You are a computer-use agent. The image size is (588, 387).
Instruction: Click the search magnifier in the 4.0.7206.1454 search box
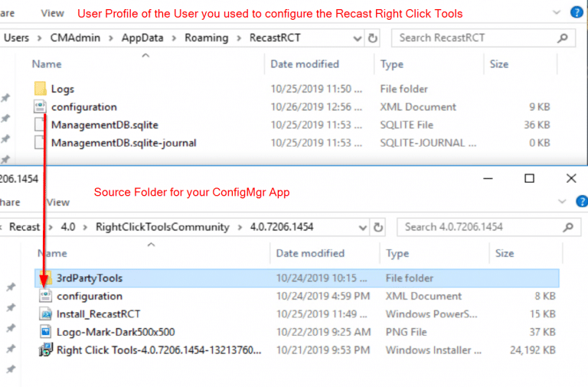(x=567, y=226)
